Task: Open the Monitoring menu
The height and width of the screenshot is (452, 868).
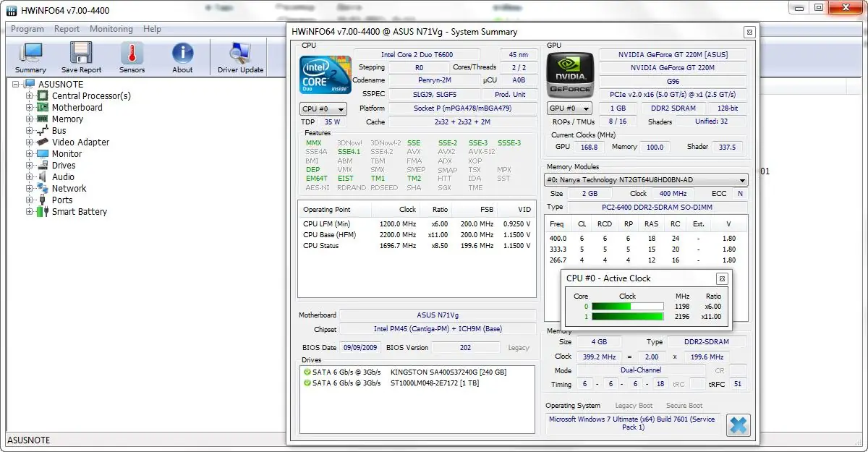Action: pyautogui.click(x=111, y=29)
